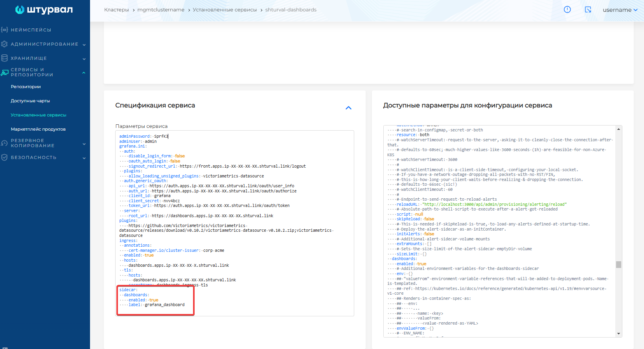Select Доступные чарты menu item
The width and height of the screenshot is (644, 349).
(30, 101)
